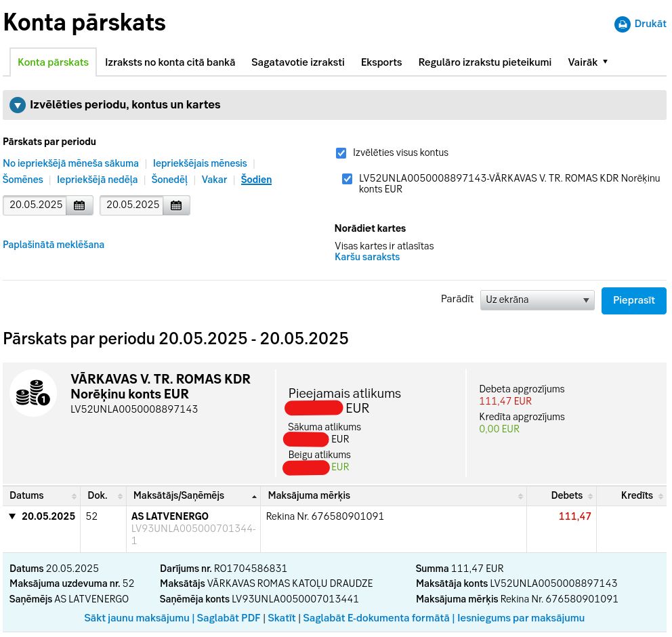672x637 pixels.
Task: Click Sākt jaunu maksājumu link
Action: click(x=137, y=618)
